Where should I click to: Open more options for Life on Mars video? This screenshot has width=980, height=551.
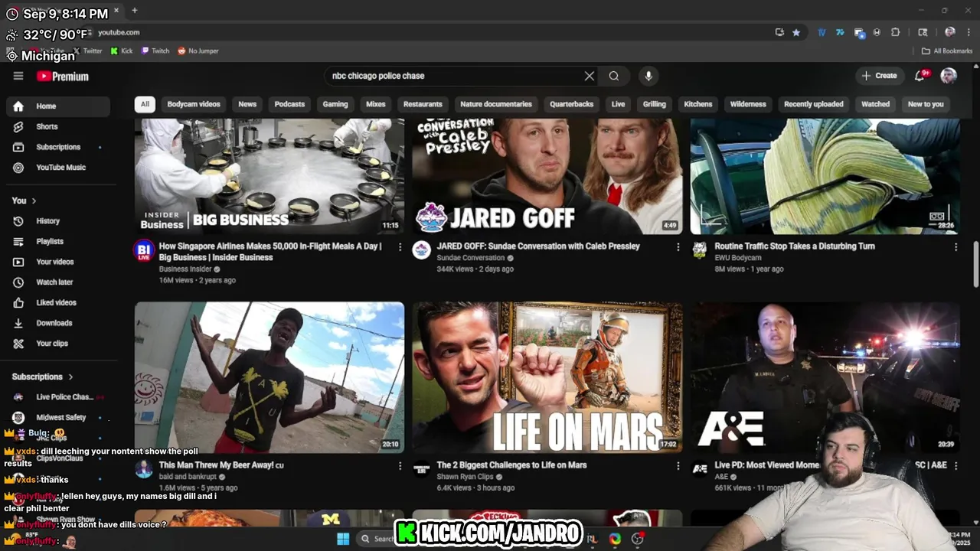coord(678,465)
